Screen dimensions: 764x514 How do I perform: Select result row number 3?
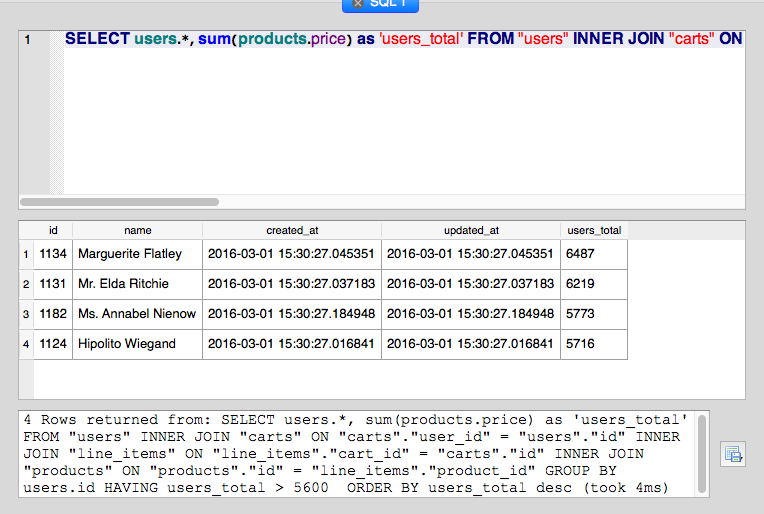[x=26, y=314]
